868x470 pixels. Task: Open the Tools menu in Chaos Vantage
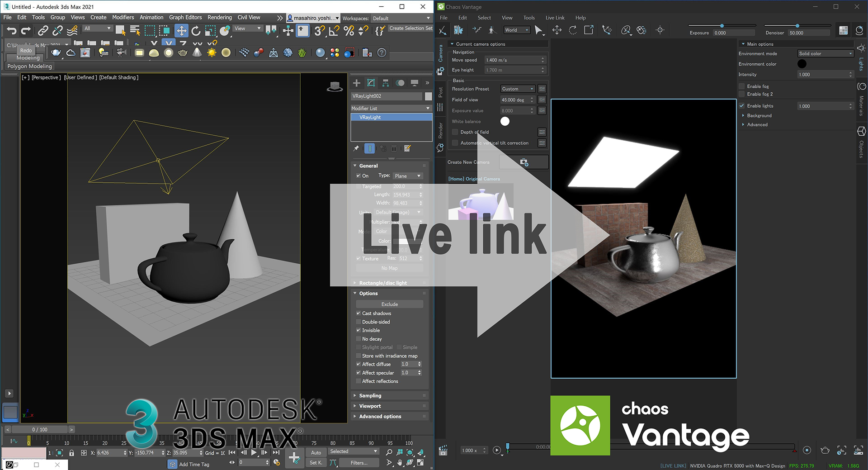[x=529, y=18]
